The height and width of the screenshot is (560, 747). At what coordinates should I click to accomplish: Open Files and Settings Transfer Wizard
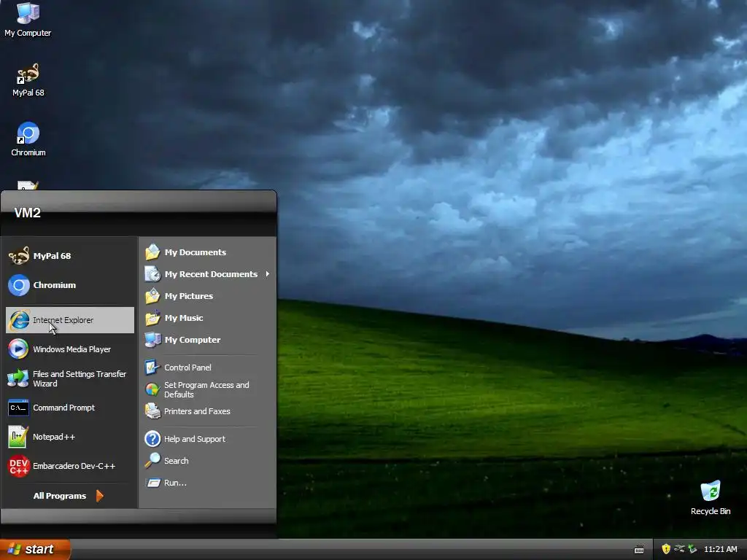tap(69, 378)
